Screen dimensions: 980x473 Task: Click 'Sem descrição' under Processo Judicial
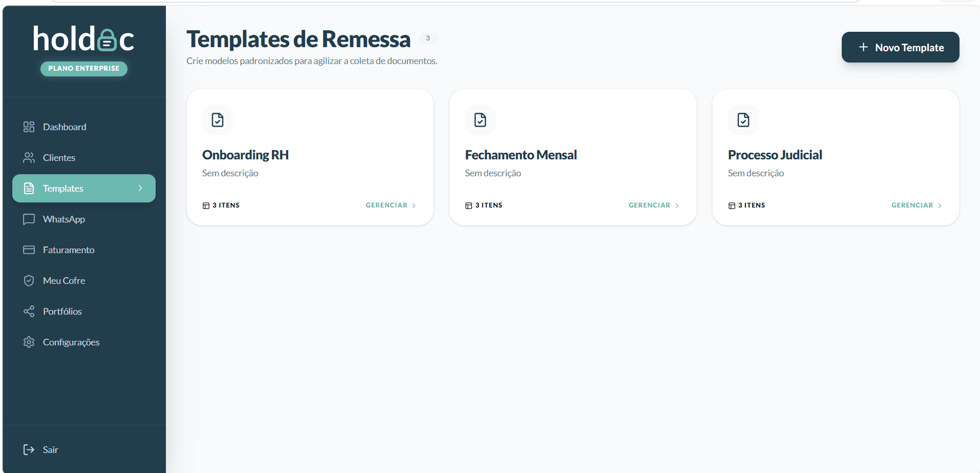tap(756, 173)
